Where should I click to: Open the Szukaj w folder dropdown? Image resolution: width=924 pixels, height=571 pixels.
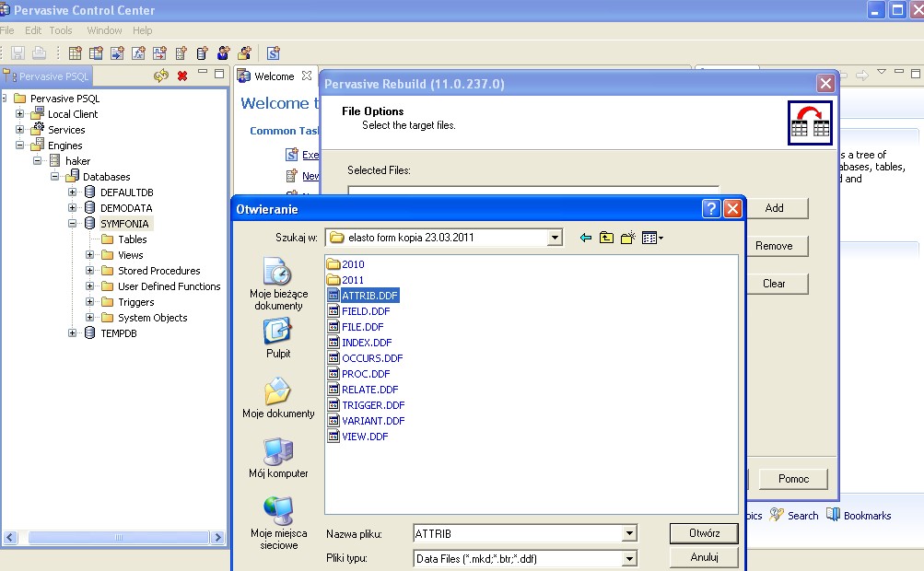[555, 238]
